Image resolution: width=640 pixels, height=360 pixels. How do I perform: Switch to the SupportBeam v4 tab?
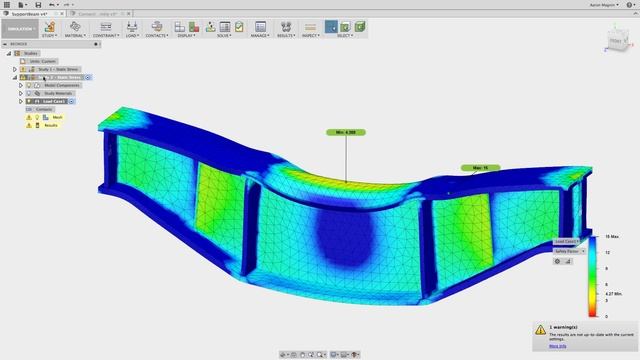click(30, 14)
